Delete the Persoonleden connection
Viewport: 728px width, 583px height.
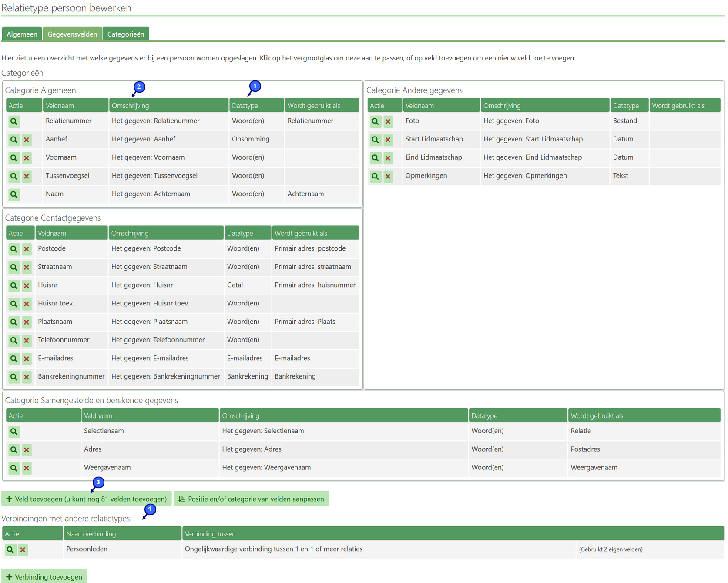[23, 550]
